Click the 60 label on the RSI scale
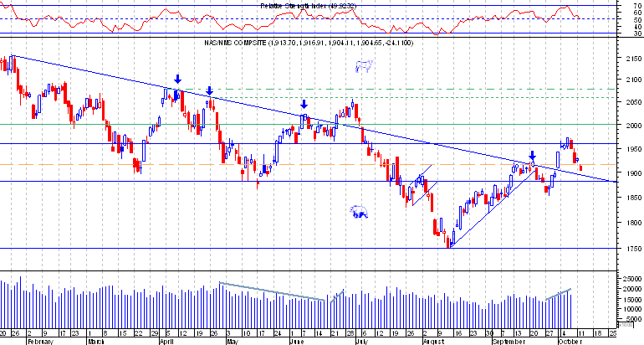The image size is (644, 345). 637,13
